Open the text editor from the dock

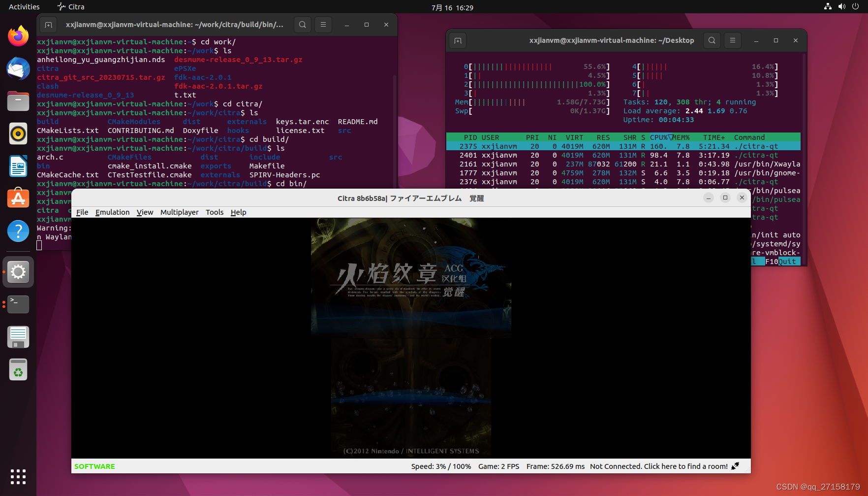[x=18, y=337]
